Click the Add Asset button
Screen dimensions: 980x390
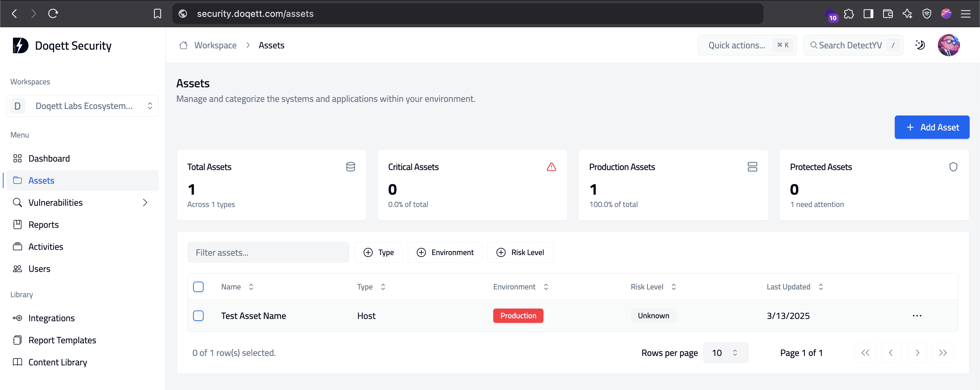click(932, 127)
